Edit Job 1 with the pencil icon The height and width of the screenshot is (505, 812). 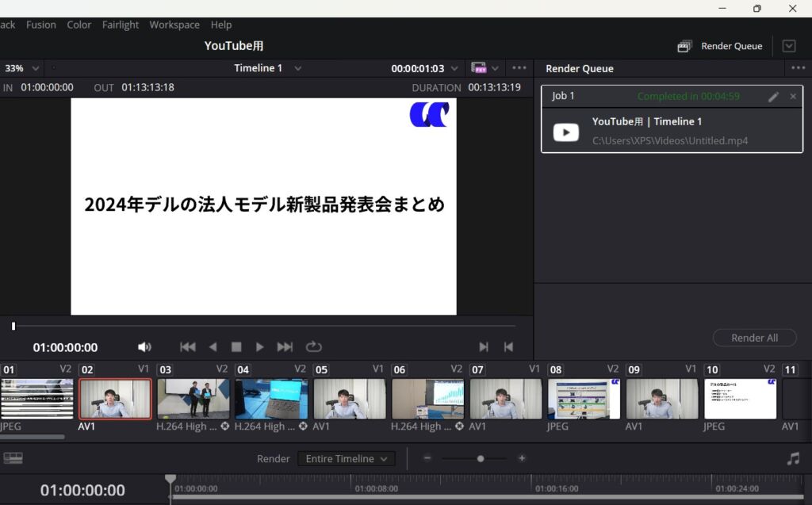coord(773,97)
